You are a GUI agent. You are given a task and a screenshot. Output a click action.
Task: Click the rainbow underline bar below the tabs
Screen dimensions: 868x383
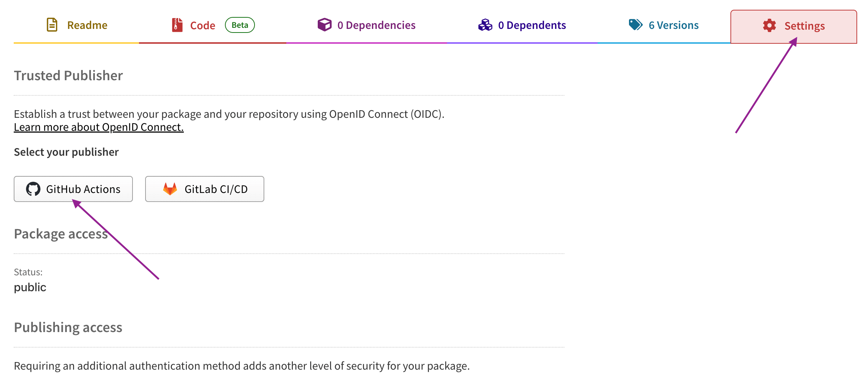point(433,43)
